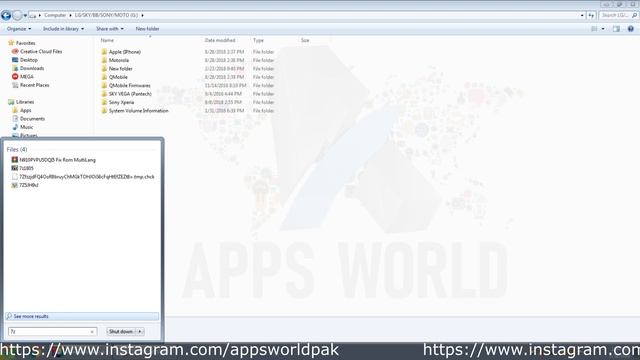Open the Shut down options arrow
The height and width of the screenshot is (360, 640).
tap(140, 331)
